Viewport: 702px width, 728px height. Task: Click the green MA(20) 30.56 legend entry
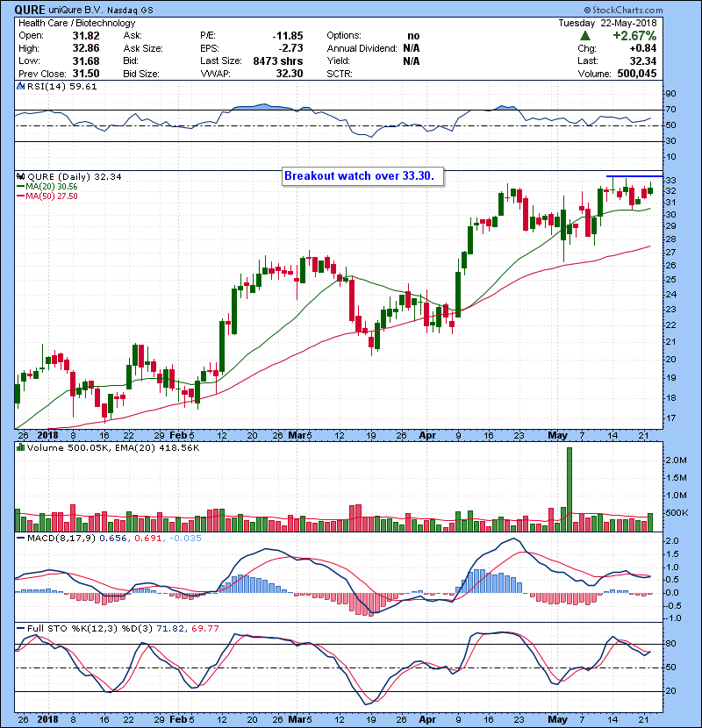click(x=47, y=187)
